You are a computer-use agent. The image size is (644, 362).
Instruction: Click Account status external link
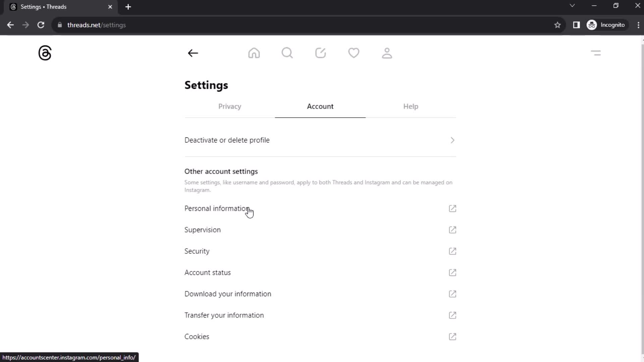tap(452, 272)
